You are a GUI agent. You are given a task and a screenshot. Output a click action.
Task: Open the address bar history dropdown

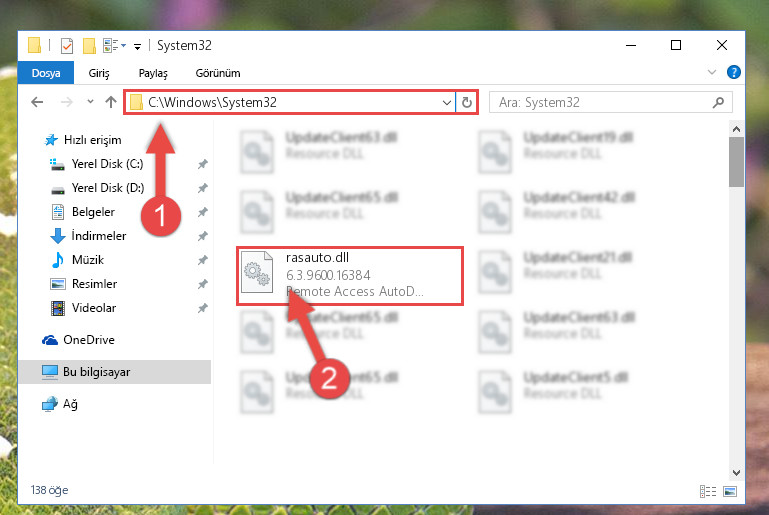(446, 103)
